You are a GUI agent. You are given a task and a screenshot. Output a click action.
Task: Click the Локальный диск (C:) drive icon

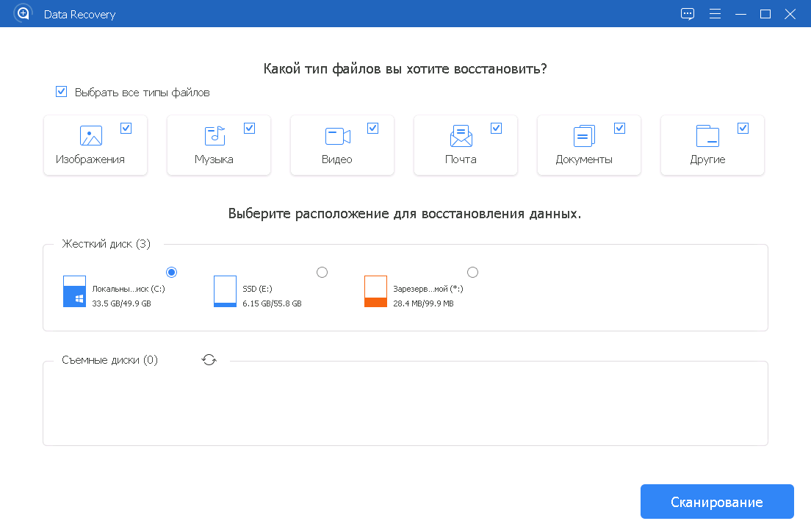pos(74,291)
